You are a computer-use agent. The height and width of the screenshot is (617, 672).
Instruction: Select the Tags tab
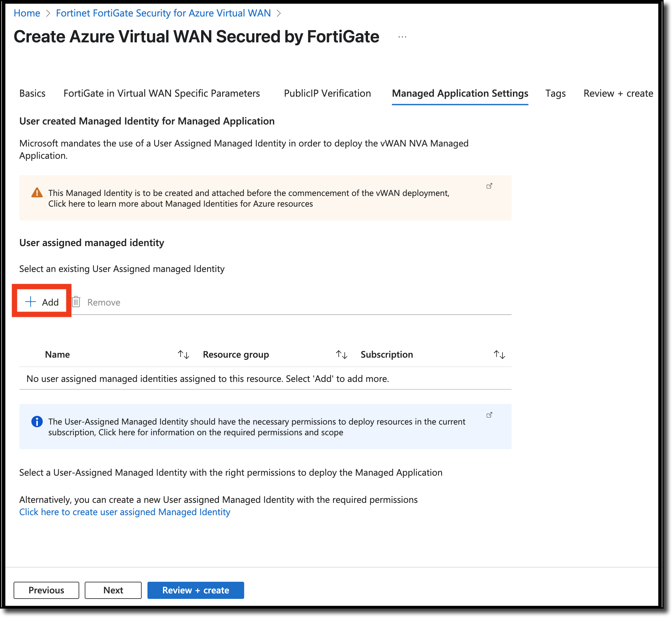click(555, 93)
